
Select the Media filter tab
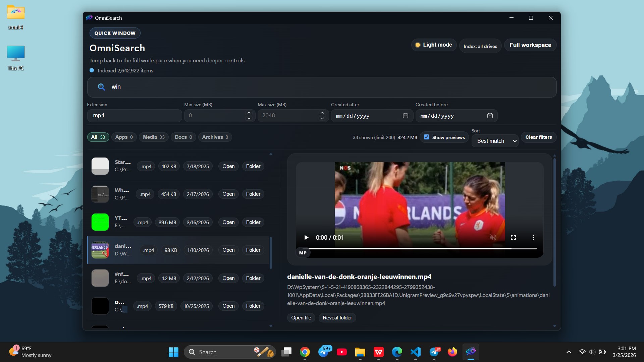click(x=154, y=137)
